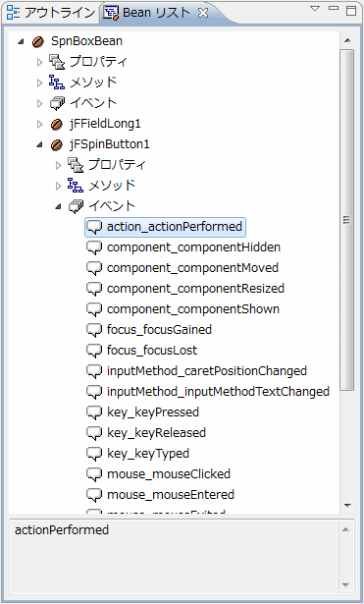Open the view menu triangle in the tab bar
364x604 pixels.
315,9
